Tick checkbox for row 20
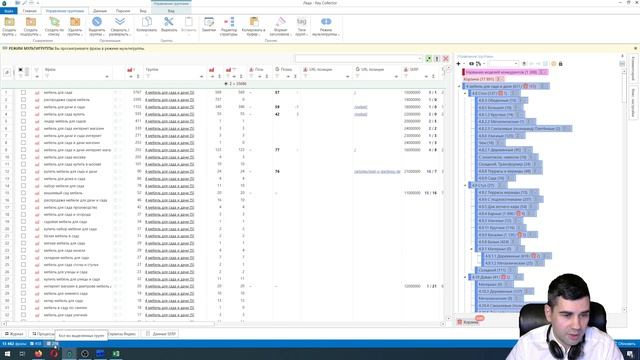Image resolution: width=640 pixels, height=360 pixels. pyautogui.click(x=23, y=229)
